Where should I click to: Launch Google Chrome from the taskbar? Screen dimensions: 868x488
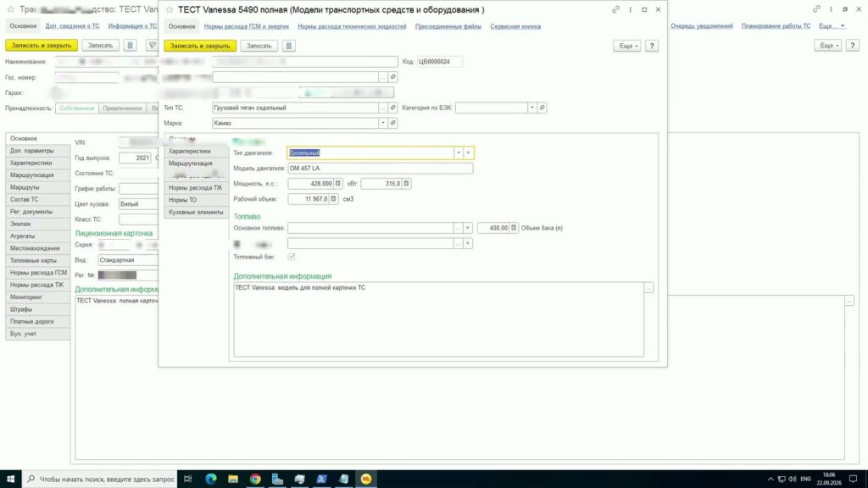255,480
